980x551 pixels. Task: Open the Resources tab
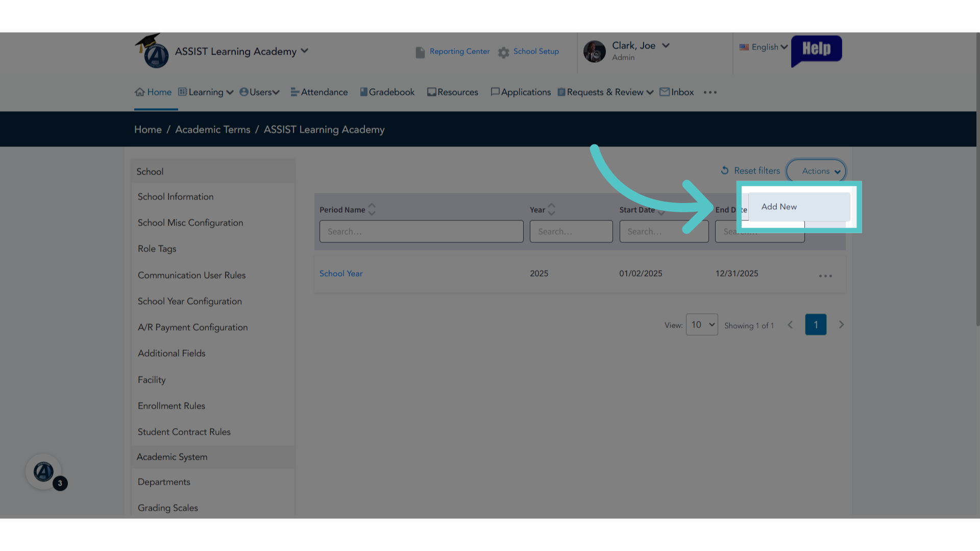pos(453,92)
